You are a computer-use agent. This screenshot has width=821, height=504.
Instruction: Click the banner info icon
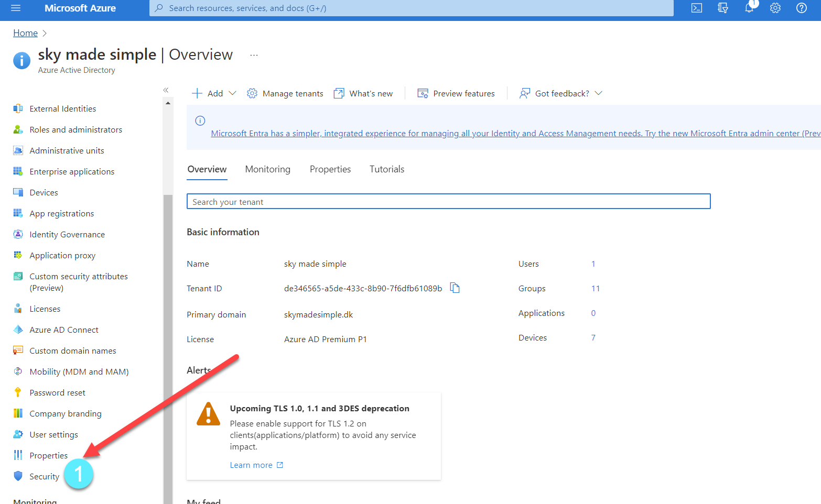200,120
